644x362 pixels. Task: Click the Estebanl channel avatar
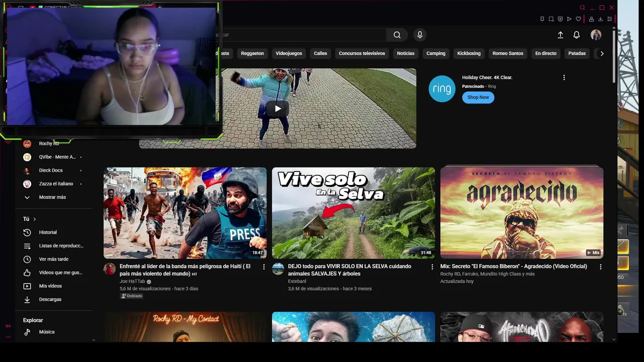click(x=278, y=268)
